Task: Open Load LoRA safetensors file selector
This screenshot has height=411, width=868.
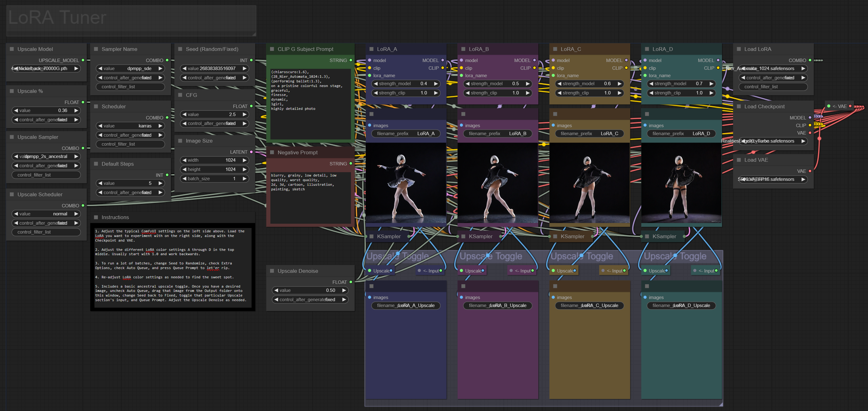Action: click(x=773, y=68)
